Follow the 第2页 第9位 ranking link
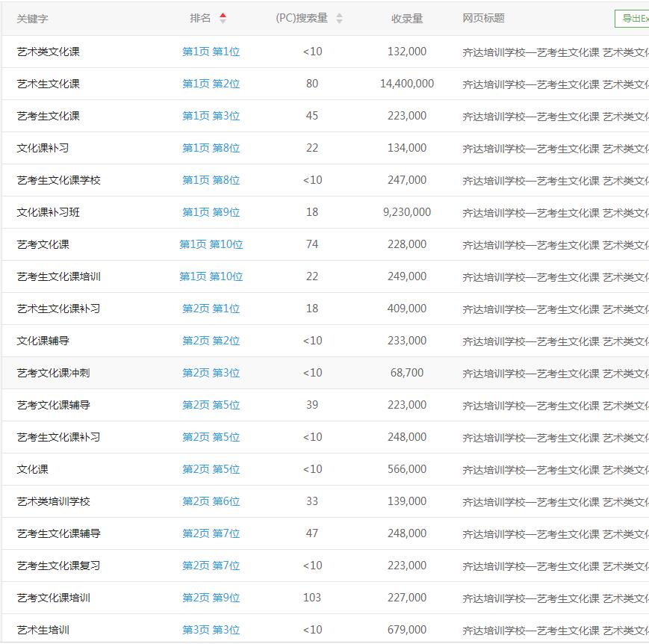 (211, 598)
